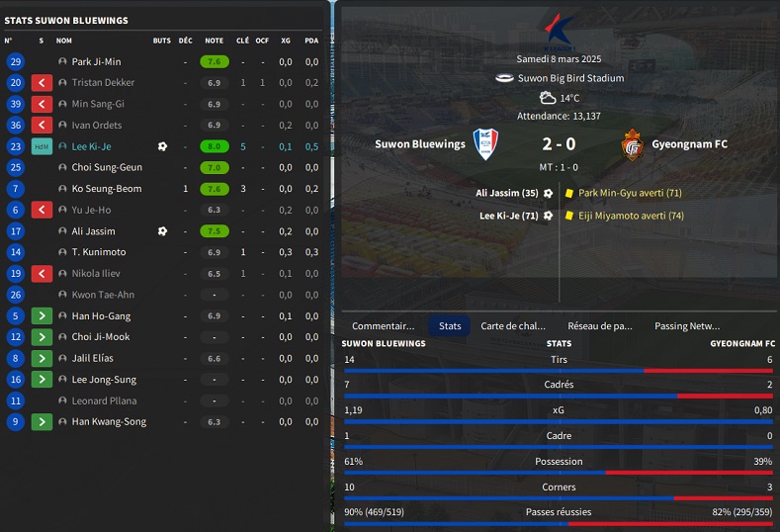Click Lee Ki-Je's 8.0 rating badge
The height and width of the screenshot is (532, 780).
pos(214,146)
